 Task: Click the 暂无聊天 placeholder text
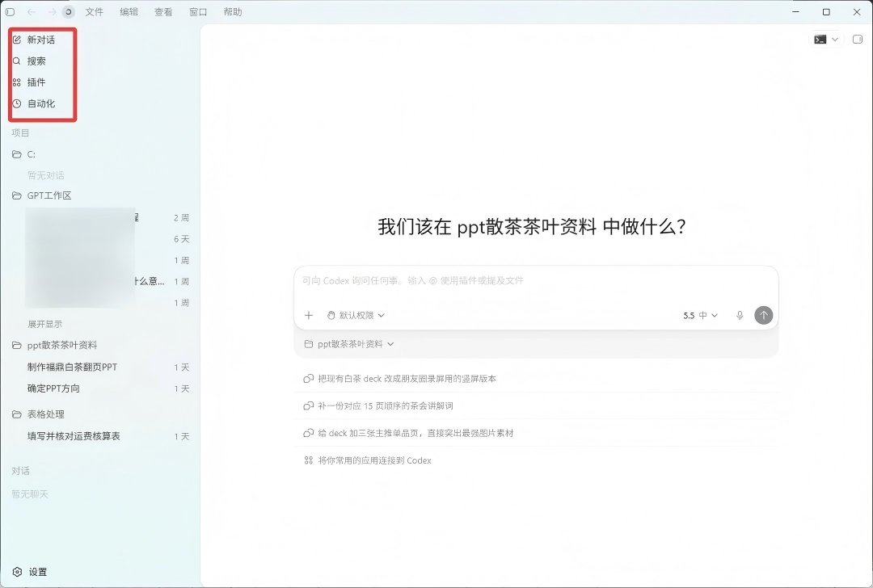30,494
